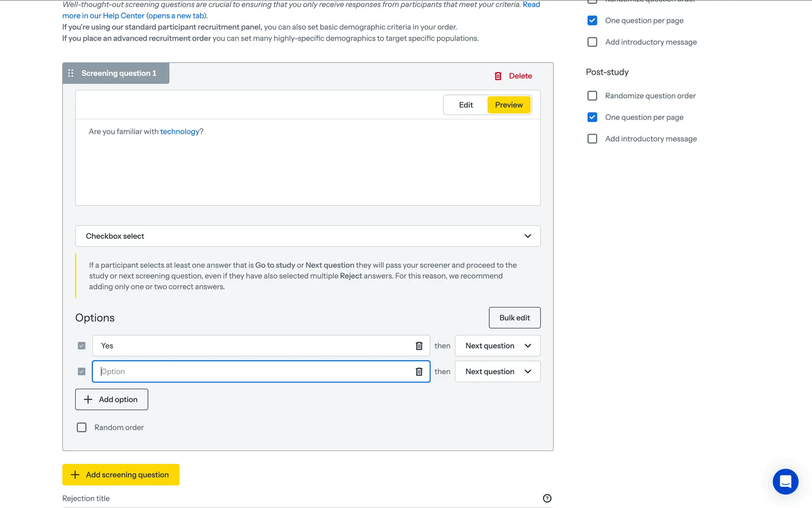Click plus icon in Add screening question

[x=75, y=475]
